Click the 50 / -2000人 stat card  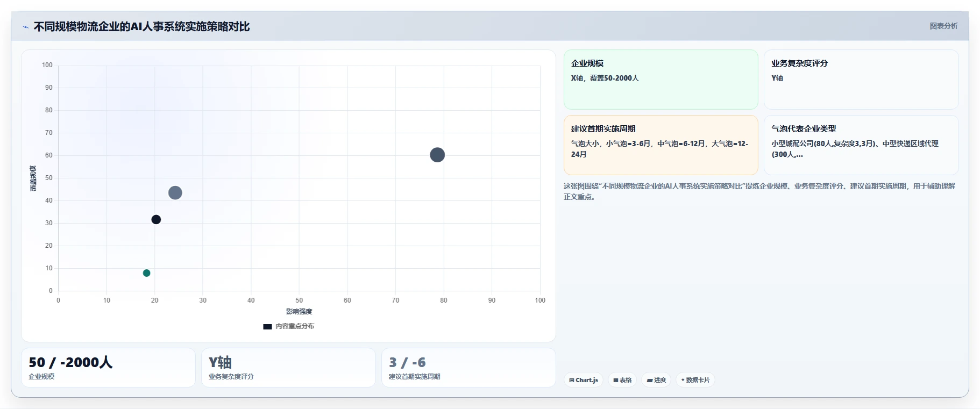108,368
